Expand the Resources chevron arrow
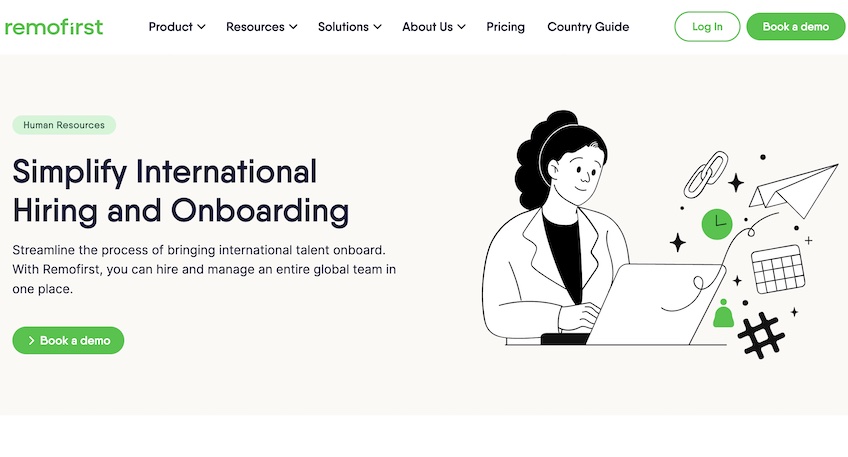The image size is (848, 457). pos(293,27)
